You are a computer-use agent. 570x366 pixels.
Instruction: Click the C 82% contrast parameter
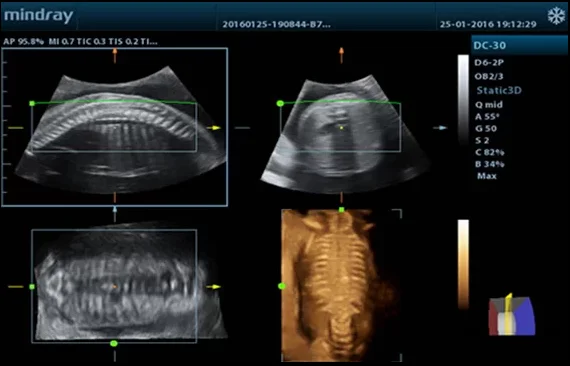click(x=489, y=152)
